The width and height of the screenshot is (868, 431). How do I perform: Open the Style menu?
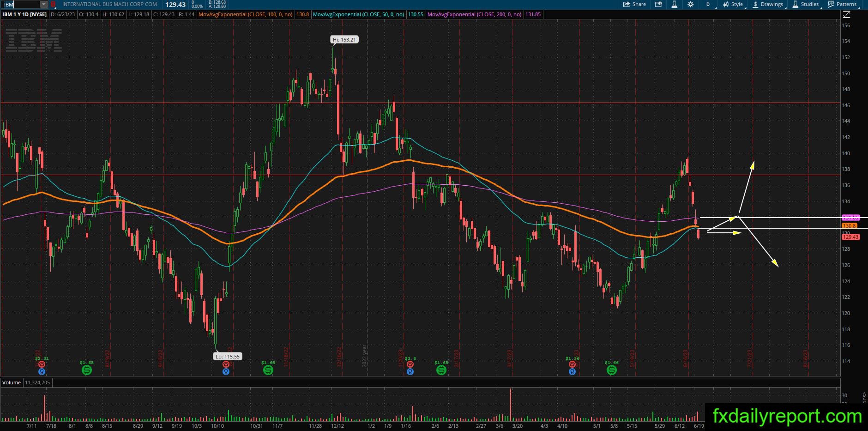734,4
